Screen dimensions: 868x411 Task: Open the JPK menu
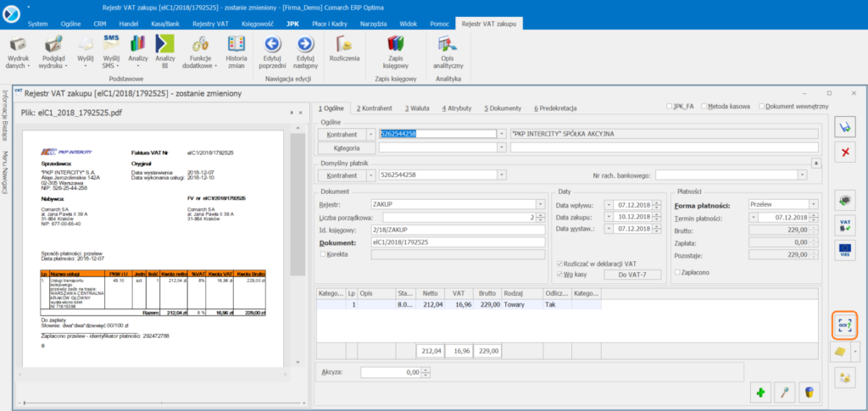click(292, 24)
